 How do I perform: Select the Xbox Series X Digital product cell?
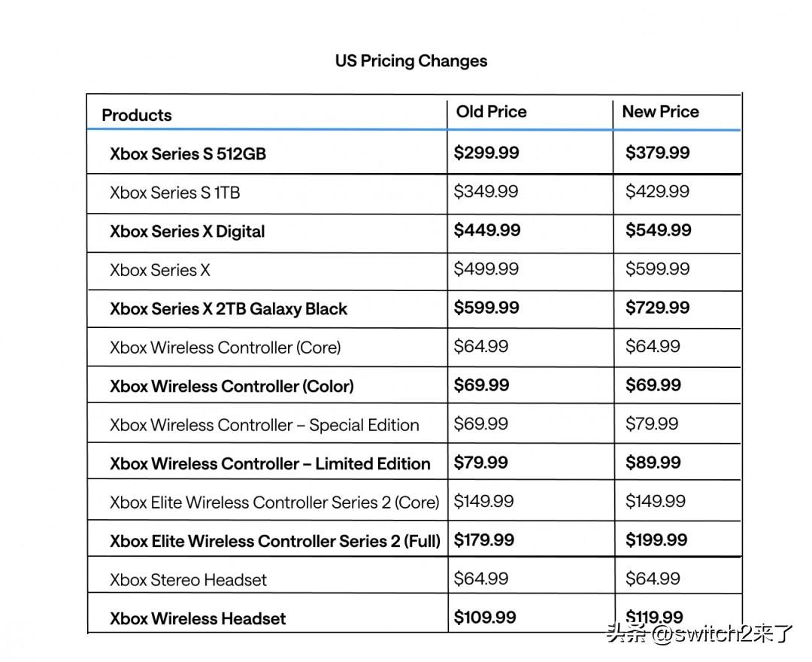[187, 232]
